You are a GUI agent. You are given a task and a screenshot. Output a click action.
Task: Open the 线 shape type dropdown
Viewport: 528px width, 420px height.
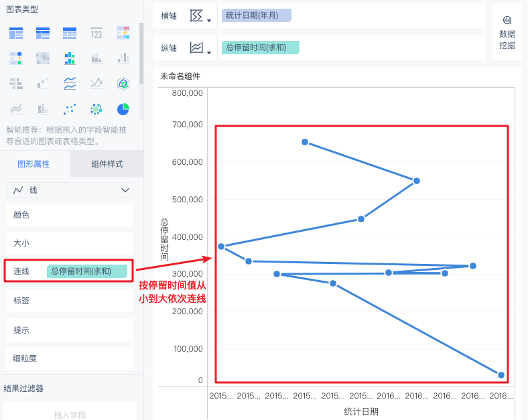tap(70, 190)
